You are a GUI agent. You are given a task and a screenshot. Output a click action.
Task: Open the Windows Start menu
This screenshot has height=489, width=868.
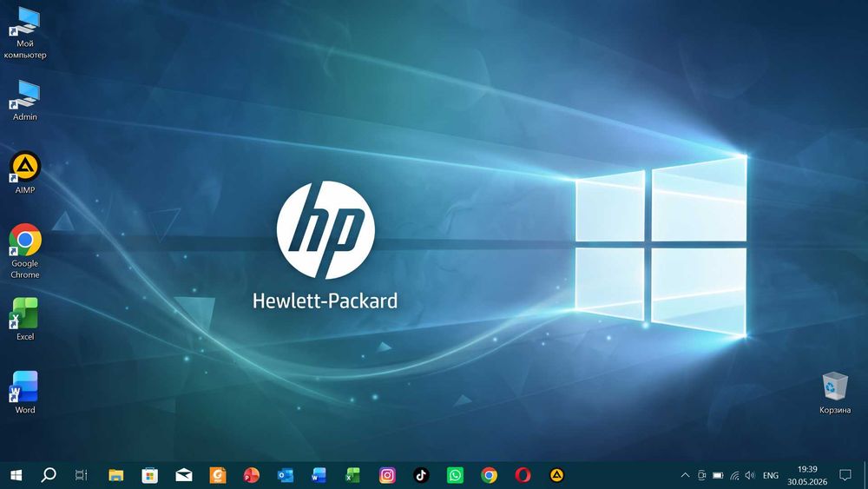click(x=16, y=475)
